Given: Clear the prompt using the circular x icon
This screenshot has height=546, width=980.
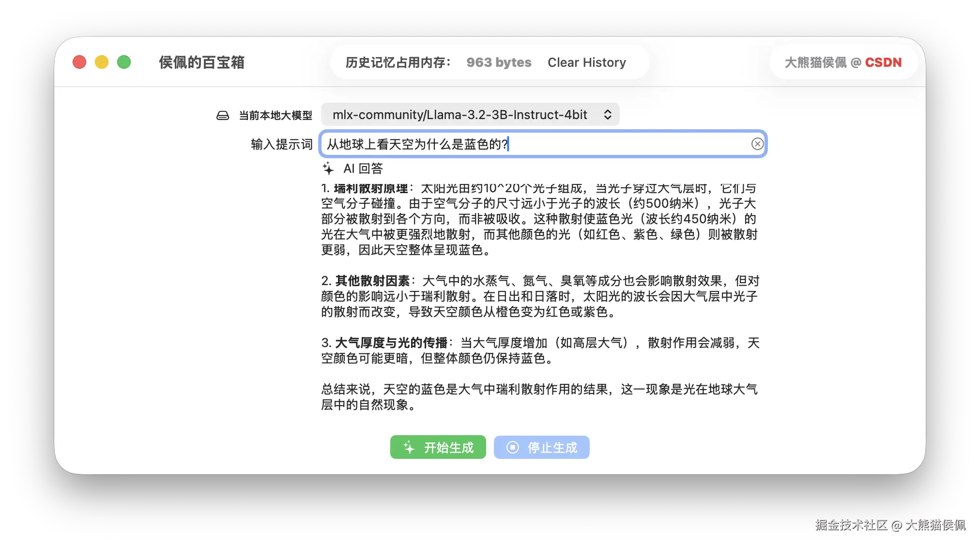Looking at the screenshot, I should (757, 144).
